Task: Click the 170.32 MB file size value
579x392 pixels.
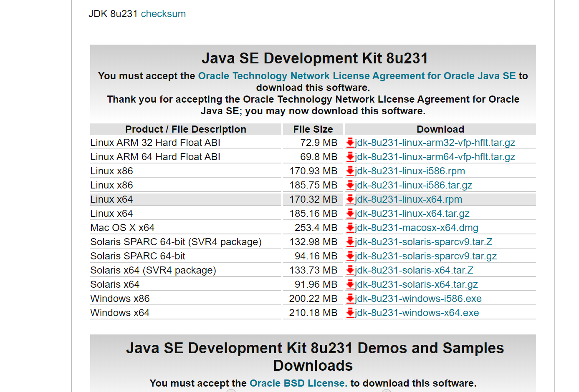Action: (x=314, y=199)
